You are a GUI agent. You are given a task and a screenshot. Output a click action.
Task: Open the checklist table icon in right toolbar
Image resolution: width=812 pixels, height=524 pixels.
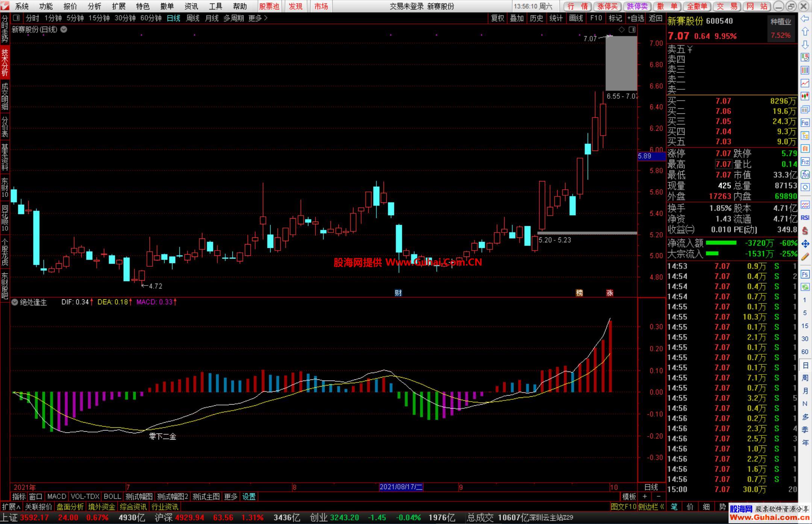coord(805,57)
